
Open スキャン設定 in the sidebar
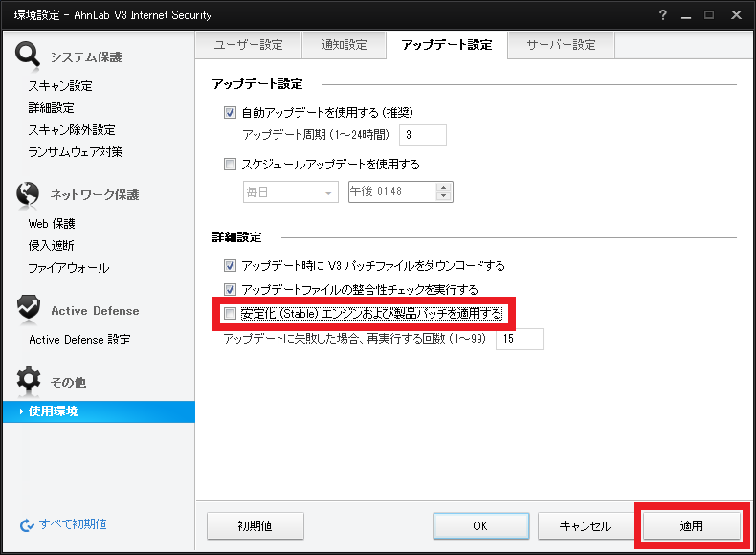tap(60, 86)
